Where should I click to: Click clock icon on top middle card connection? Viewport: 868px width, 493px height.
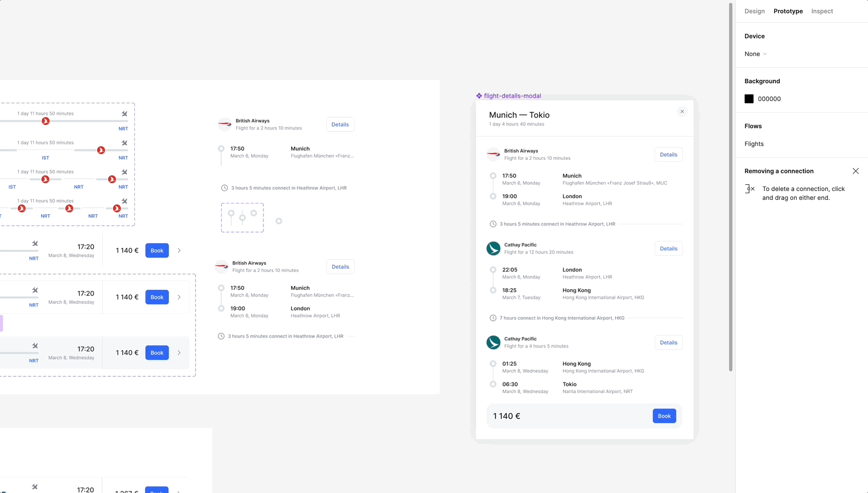coord(225,188)
